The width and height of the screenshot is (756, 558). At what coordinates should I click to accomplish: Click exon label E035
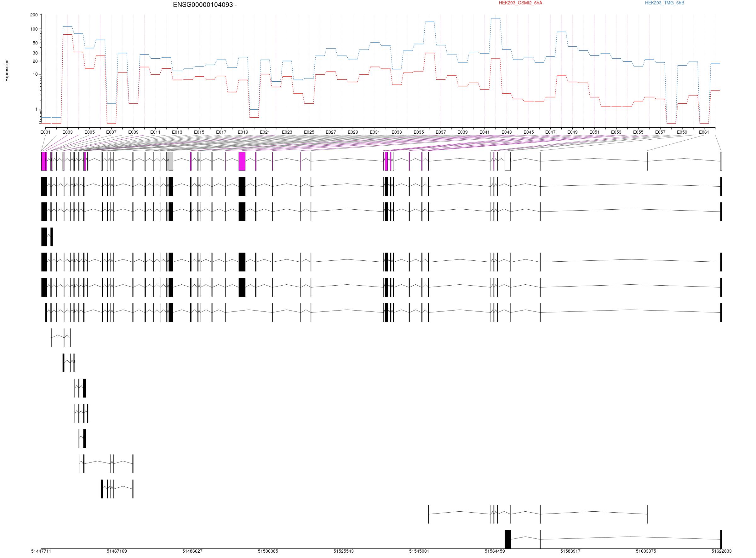(419, 132)
